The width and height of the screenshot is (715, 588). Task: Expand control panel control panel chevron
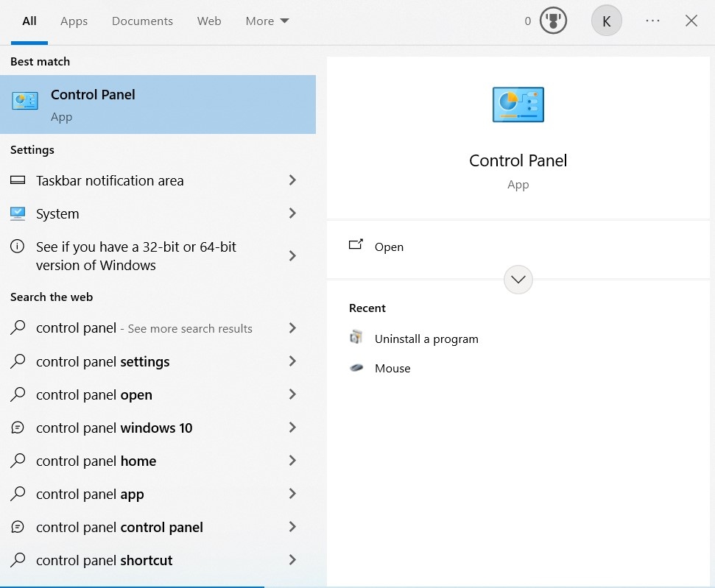[293, 527]
